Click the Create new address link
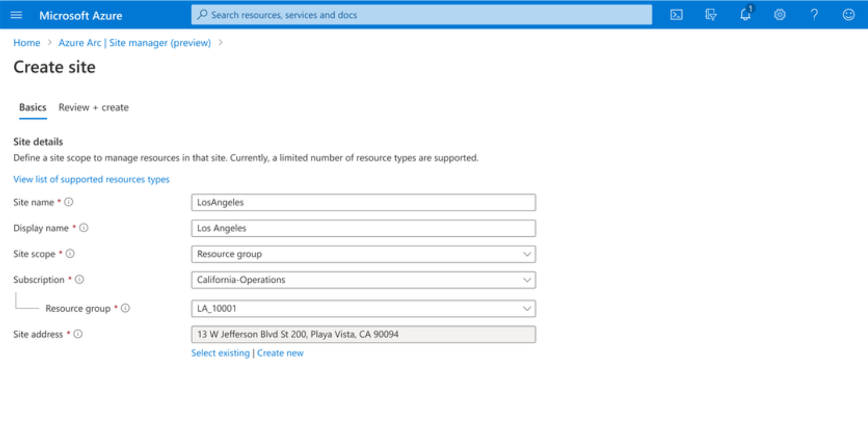 (280, 353)
